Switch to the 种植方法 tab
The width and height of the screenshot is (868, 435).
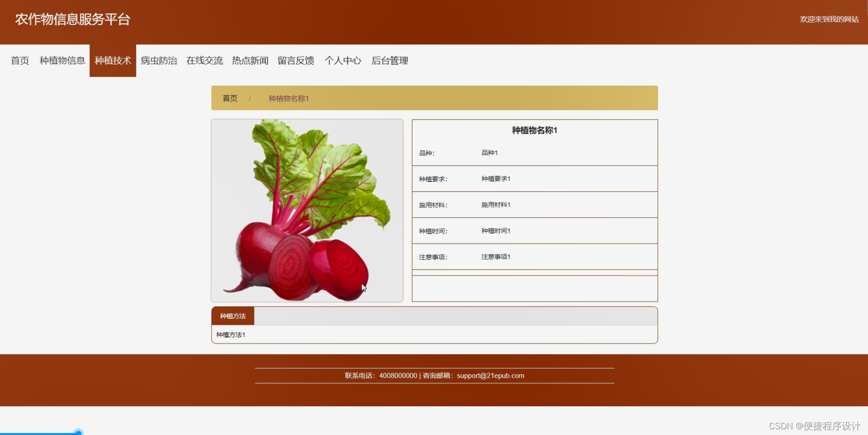[x=232, y=316]
